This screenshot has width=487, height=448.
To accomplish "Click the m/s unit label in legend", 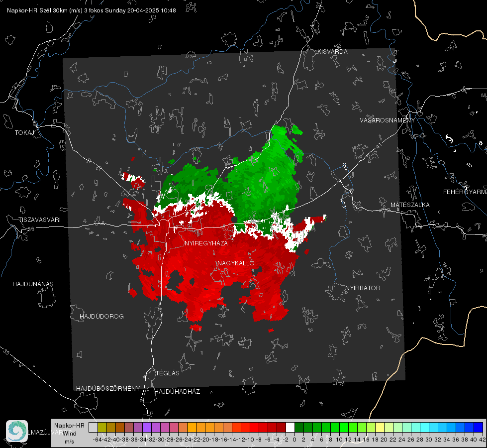I will 69,442.
